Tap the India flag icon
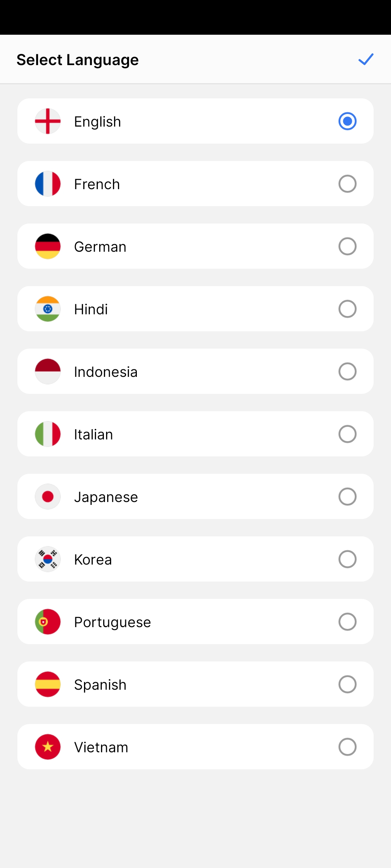This screenshot has height=868, width=391. coord(48,309)
